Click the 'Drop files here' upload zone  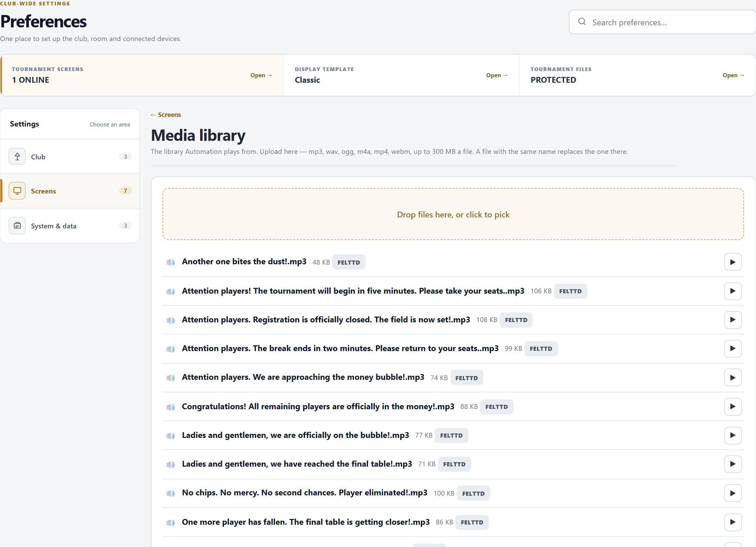453,214
